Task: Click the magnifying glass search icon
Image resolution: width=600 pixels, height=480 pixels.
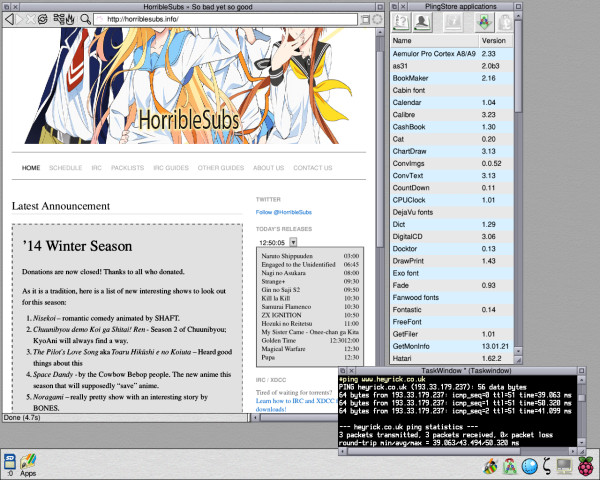Action: click(86, 19)
